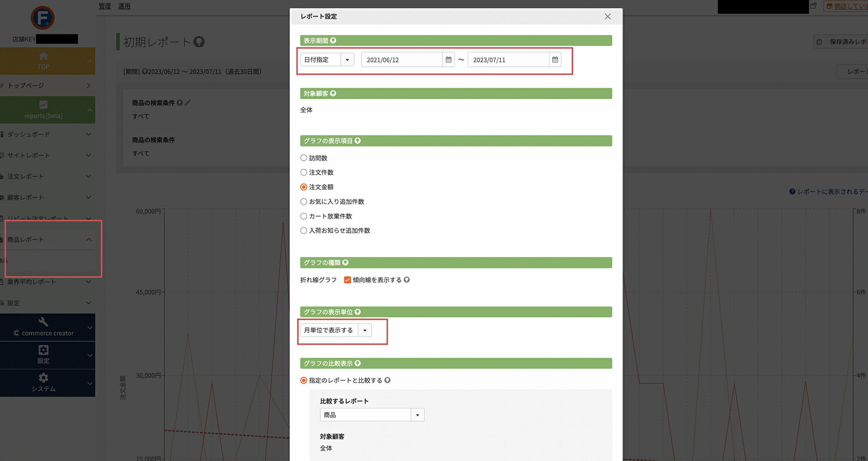The image size is (868, 461).
Task: Select the 訪問数 radio option
Action: (x=304, y=158)
